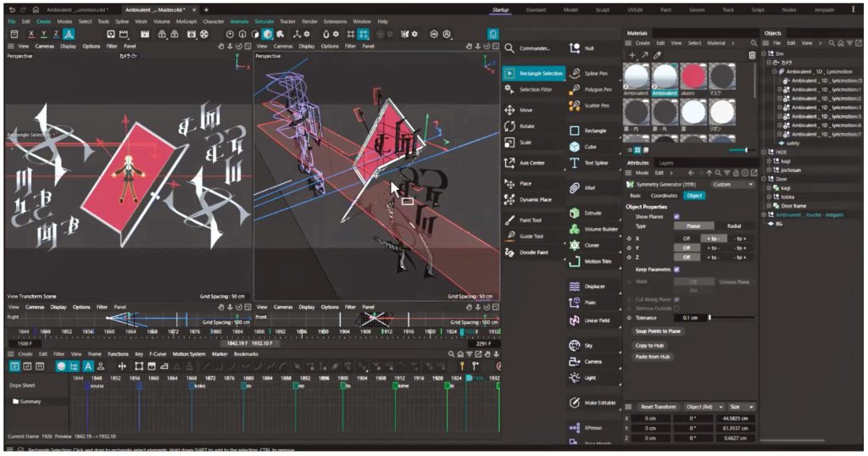Add a Cube primitive object
Viewport: 868px width, 456px height.
(590, 147)
